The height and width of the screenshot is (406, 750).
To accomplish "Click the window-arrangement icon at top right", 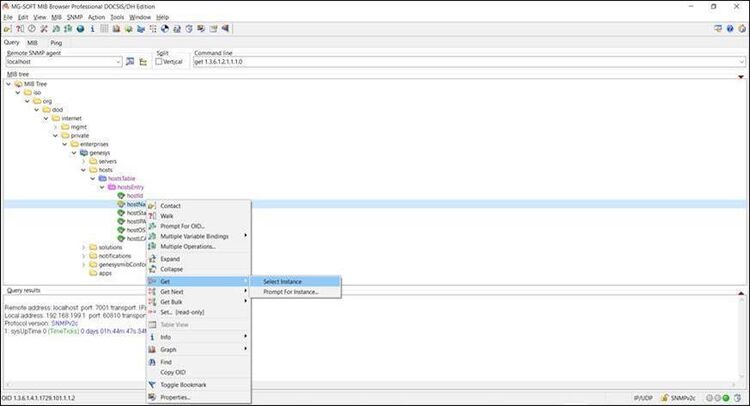I will point(718,29).
